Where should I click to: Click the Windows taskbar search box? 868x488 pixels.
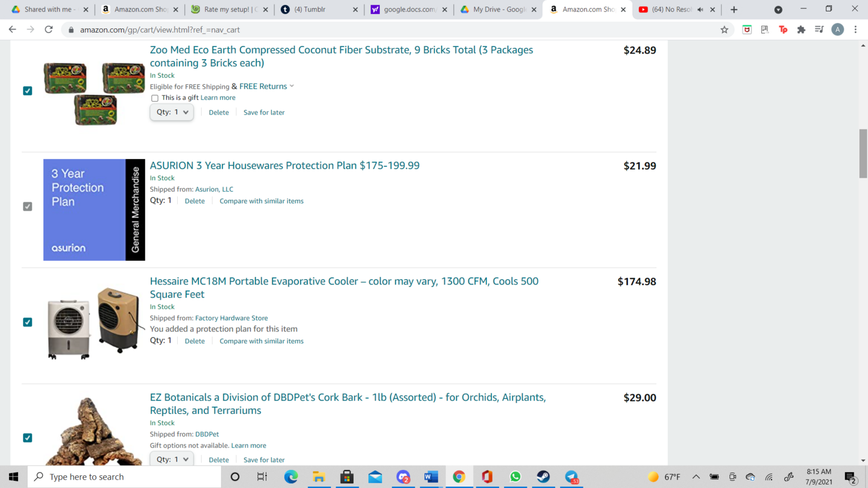coord(125,477)
